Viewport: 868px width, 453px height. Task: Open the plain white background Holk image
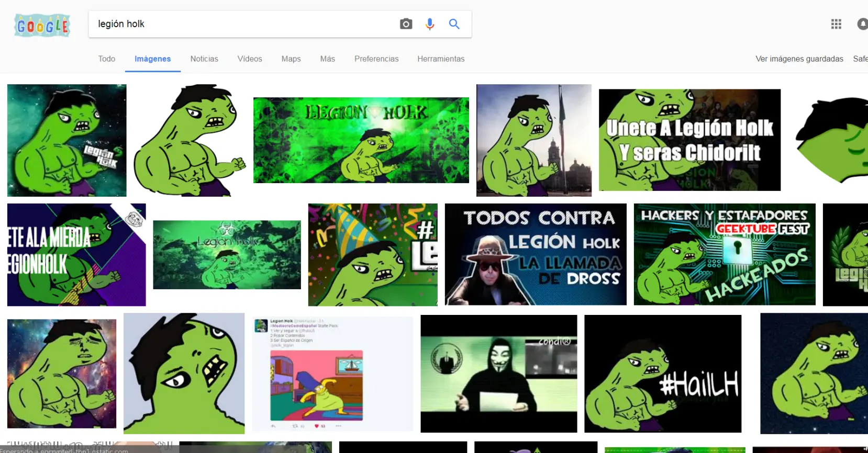(190, 140)
